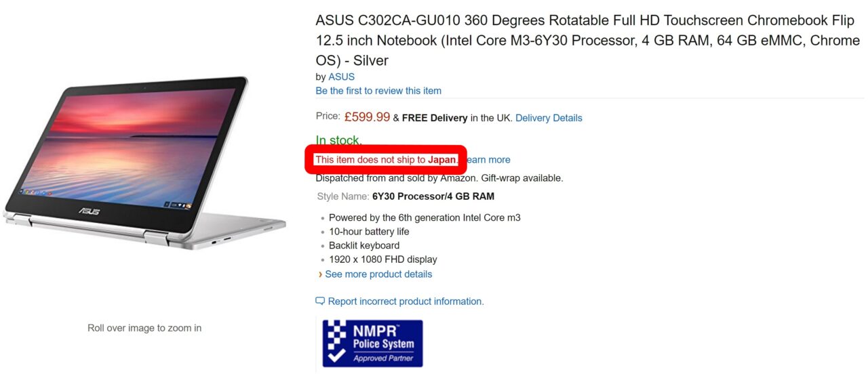Click Be the first to review this item
868x376 pixels.
[x=378, y=91]
